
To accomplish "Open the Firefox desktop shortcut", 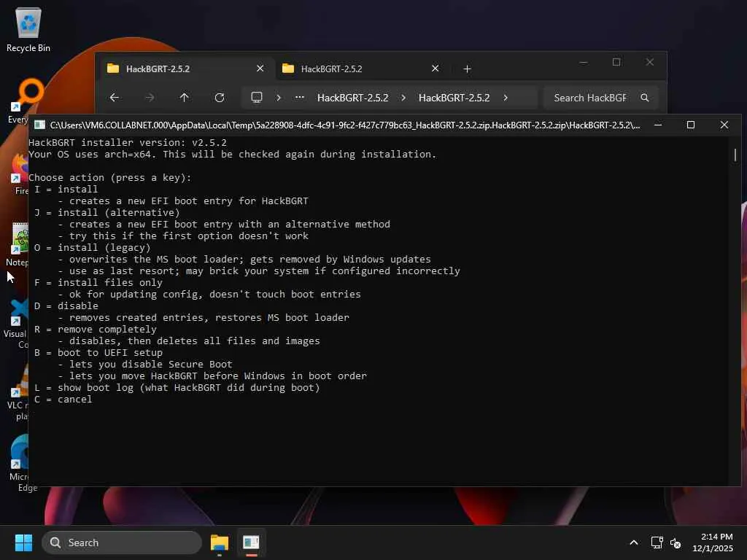I will 20,174.
